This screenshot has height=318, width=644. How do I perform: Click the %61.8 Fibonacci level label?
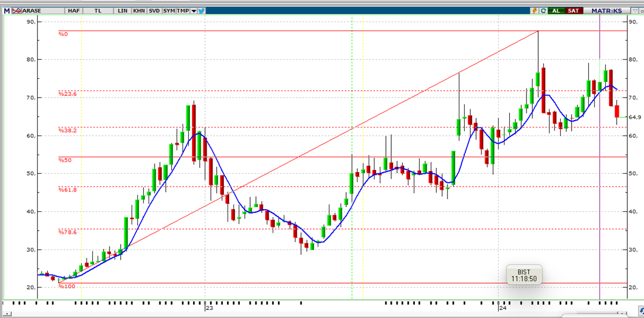tap(68, 190)
